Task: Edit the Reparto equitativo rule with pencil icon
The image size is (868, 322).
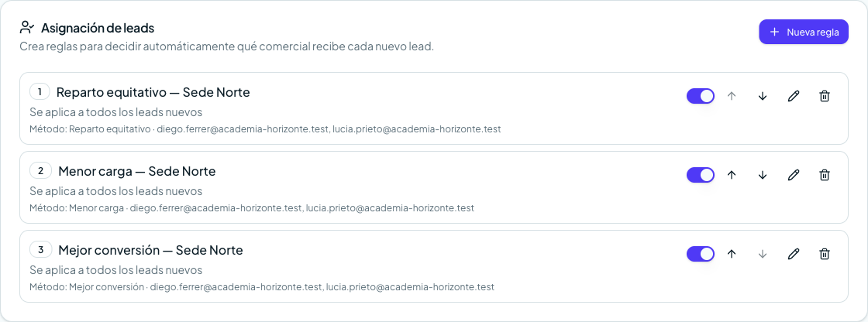Action: 794,96
